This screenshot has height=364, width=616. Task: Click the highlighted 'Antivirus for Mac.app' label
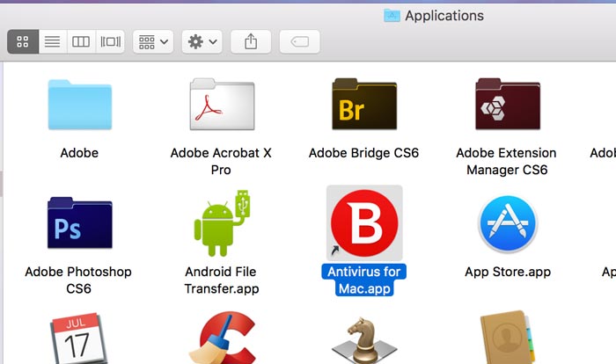(364, 280)
